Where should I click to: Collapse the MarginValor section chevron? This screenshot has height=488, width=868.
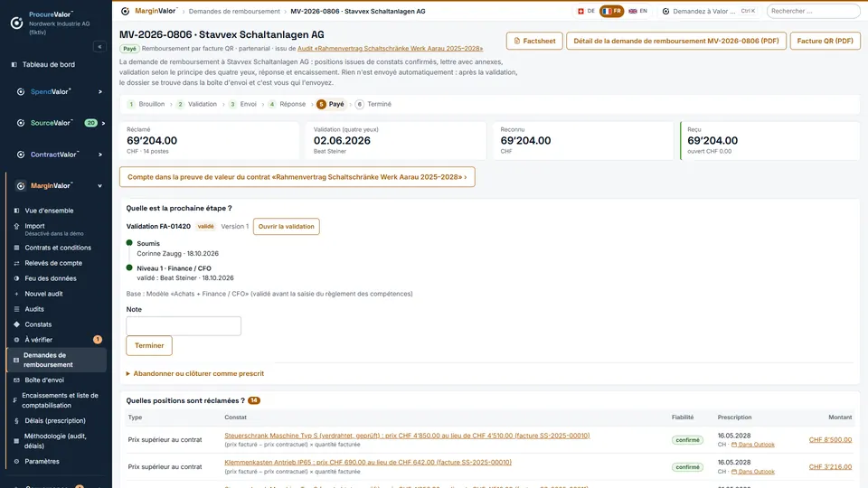coord(100,186)
